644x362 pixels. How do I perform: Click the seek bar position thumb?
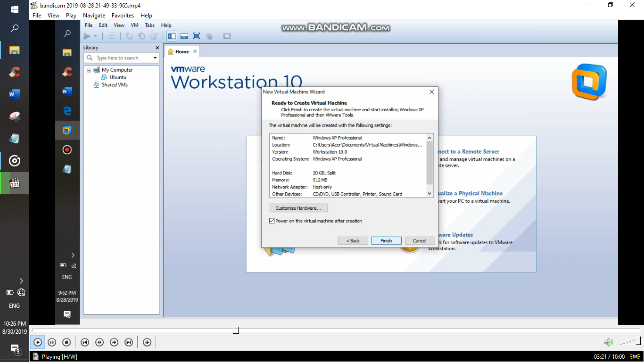pos(236,330)
